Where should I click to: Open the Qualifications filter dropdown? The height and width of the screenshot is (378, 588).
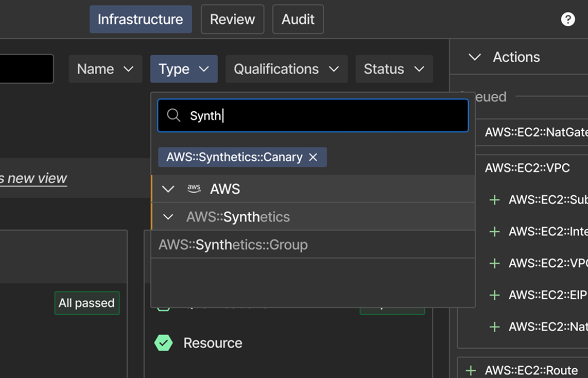point(286,69)
